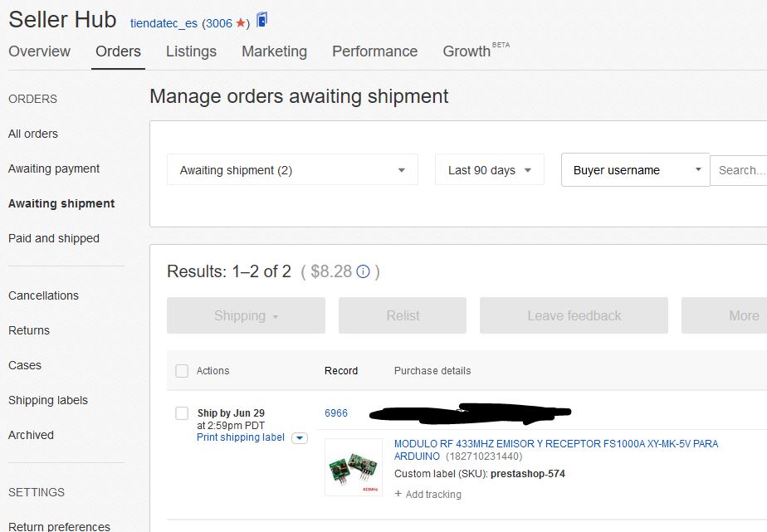Screen dimensions: 767x532
Task: Open the Last 90 days dropdown
Action: pyautogui.click(x=489, y=169)
